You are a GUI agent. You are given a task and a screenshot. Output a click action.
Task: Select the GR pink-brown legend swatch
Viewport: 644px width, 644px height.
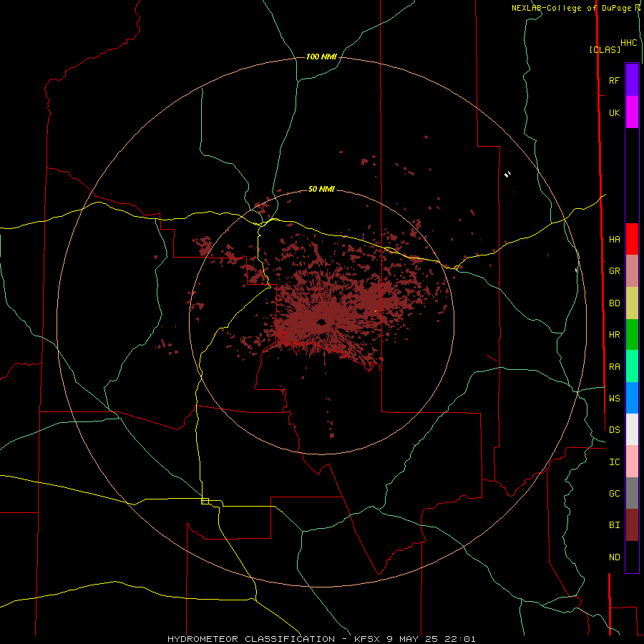coord(632,271)
